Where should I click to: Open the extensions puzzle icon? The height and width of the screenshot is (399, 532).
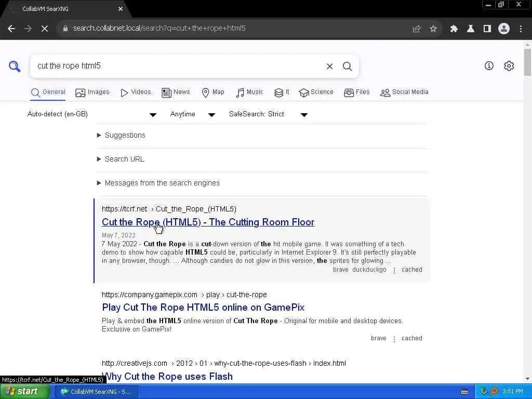tap(454, 29)
